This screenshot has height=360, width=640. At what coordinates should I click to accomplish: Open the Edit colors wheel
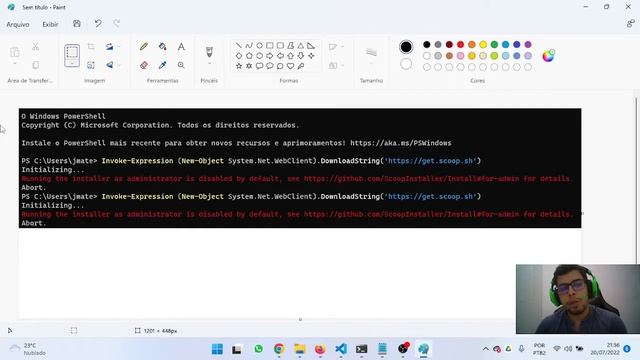pos(548,56)
